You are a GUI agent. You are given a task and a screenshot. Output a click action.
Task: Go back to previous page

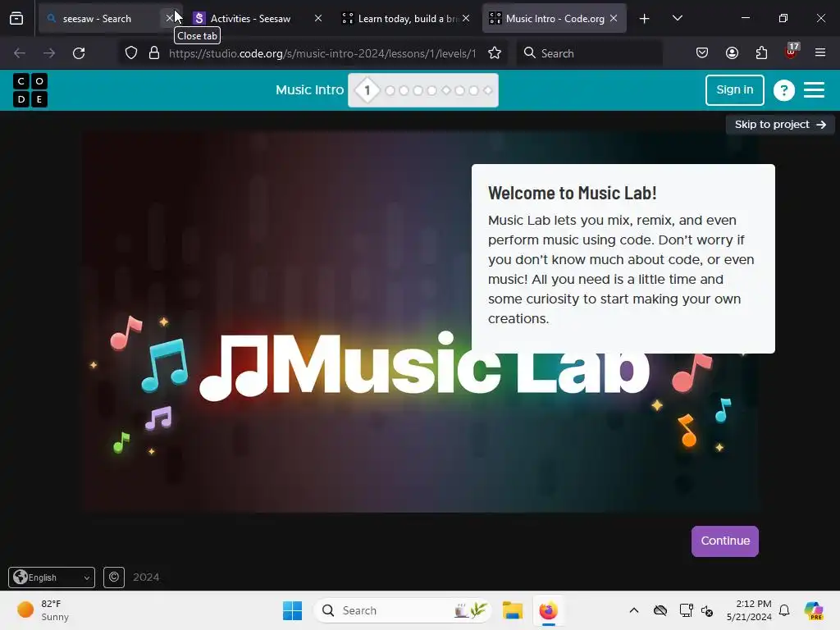click(20, 53)
